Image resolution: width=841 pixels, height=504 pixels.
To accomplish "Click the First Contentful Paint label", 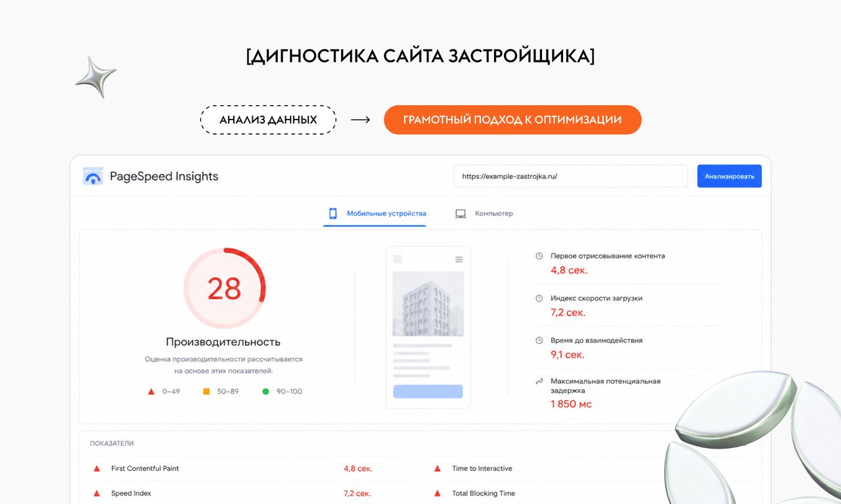I will 145,469.
